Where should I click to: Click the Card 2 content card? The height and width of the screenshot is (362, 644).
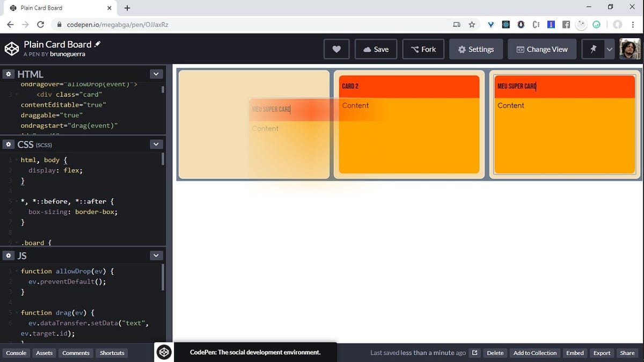tap(409, 124)
